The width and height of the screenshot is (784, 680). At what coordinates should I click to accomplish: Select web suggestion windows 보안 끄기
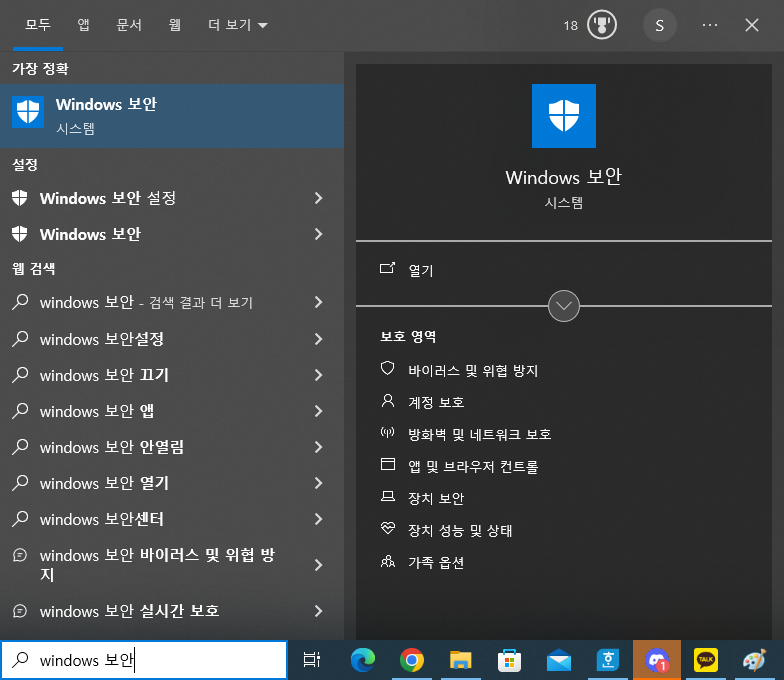tap(172, 376)
